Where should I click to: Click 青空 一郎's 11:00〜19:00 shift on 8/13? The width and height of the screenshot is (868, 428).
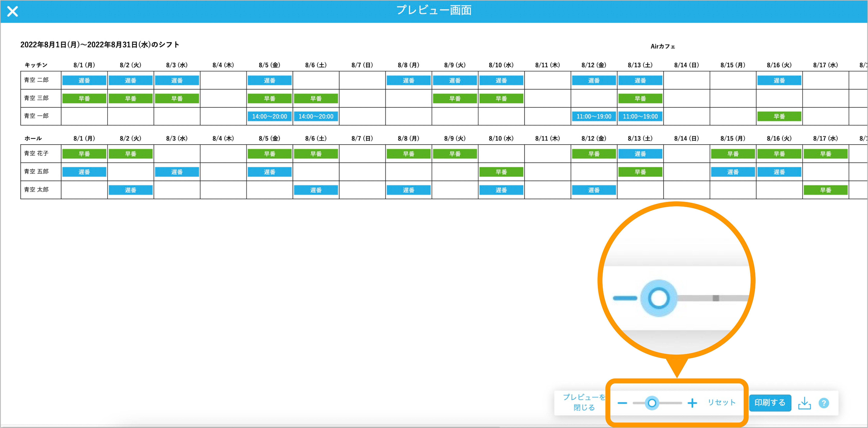point(640,116)
